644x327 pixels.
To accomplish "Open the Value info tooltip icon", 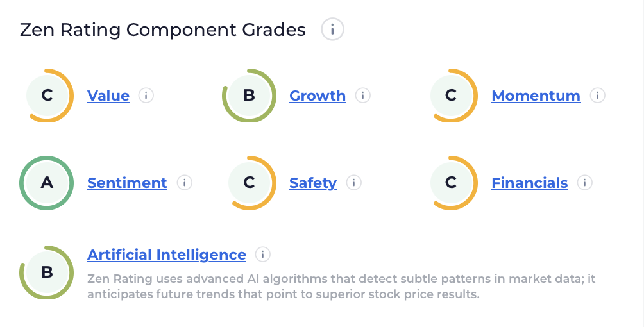I will pyautogui.click(x=146, y=96).
